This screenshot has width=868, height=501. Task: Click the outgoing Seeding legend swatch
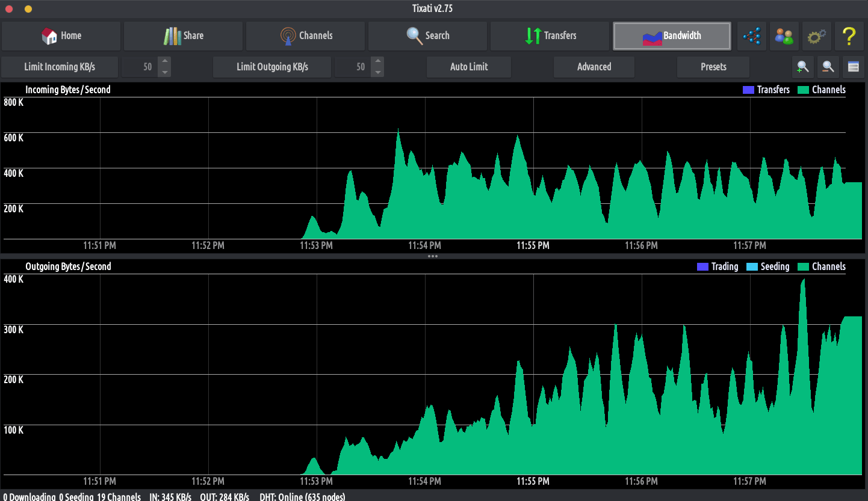(x=752, y=266)
